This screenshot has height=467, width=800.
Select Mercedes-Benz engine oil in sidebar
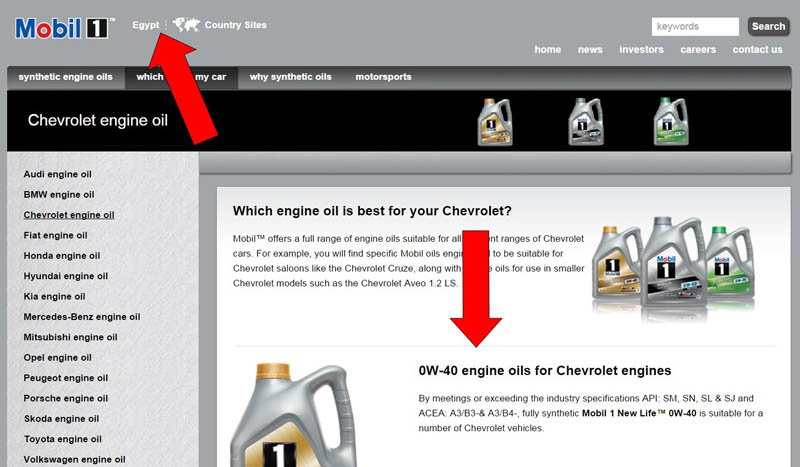(82, 317)
